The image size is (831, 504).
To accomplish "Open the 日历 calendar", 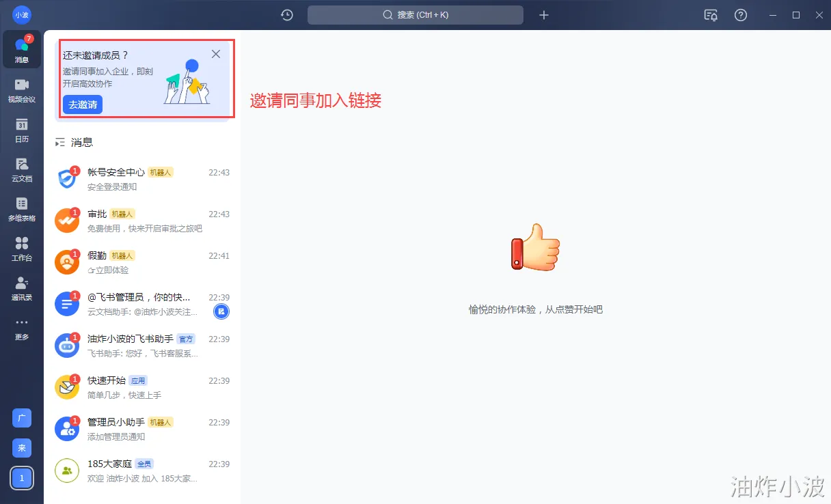I will 22,129.
